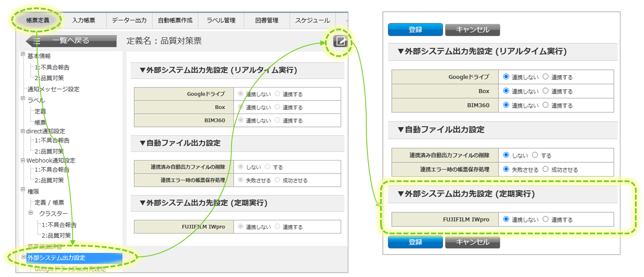
Task: Select 外部システム出力設定 in the tree
Action: pos(56,258)
